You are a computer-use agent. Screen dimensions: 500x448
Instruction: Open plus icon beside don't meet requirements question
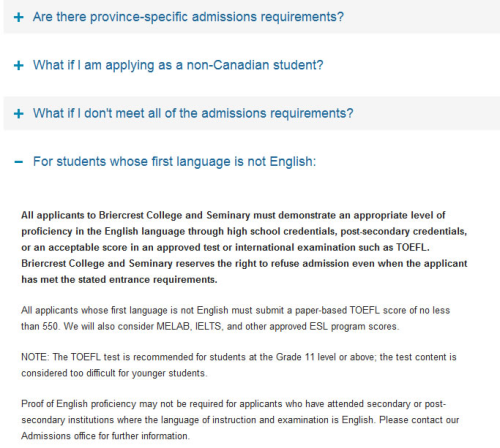[x=19, y=114]
